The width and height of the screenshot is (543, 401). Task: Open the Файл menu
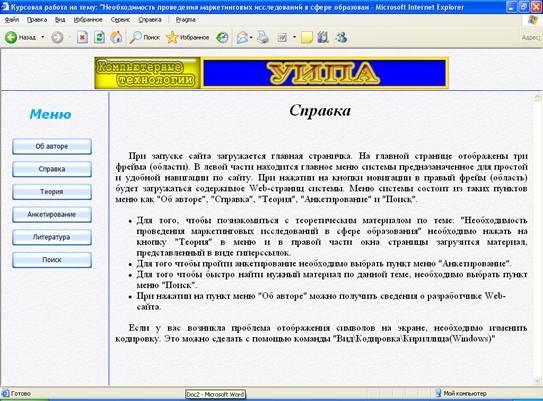click(x=12, y=20)
